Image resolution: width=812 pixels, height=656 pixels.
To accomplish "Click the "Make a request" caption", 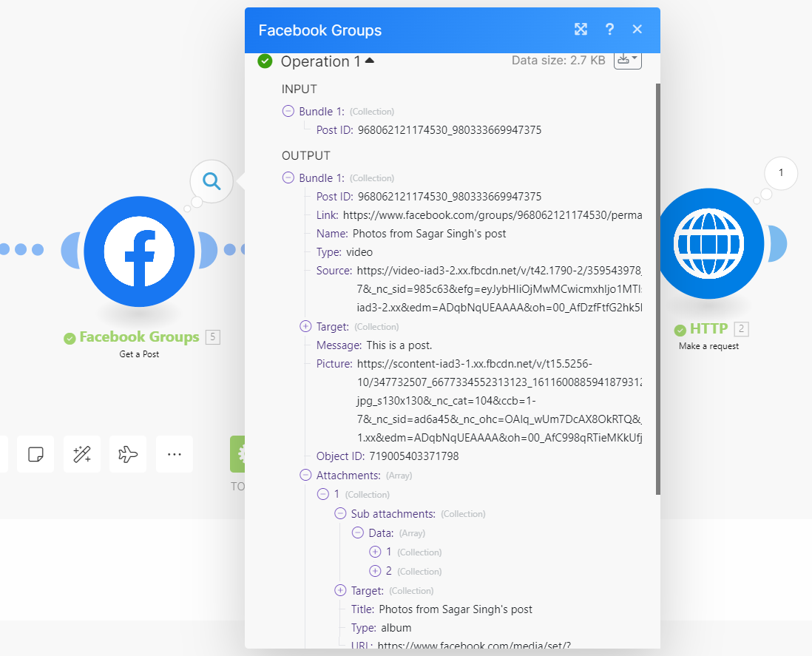I will coord(708,346).
